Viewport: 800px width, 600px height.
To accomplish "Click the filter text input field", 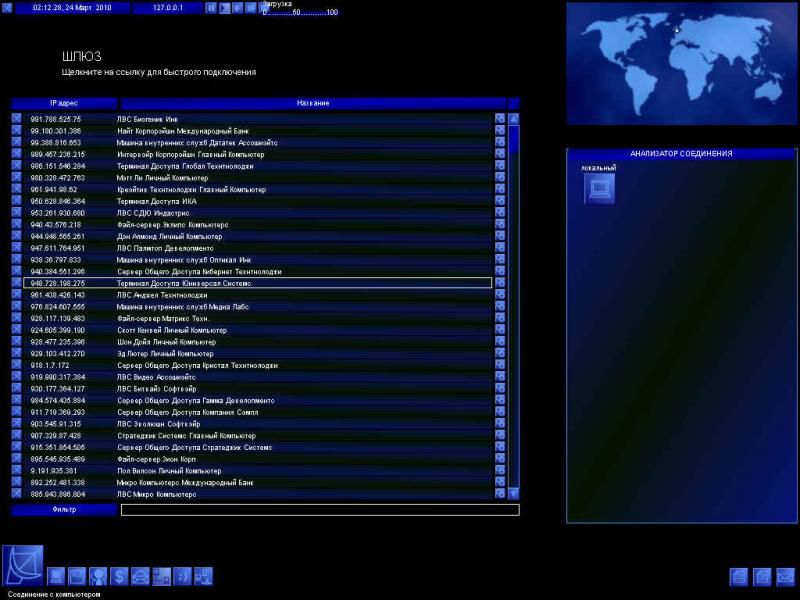I will pyautogui.click(x=320, y=510).
